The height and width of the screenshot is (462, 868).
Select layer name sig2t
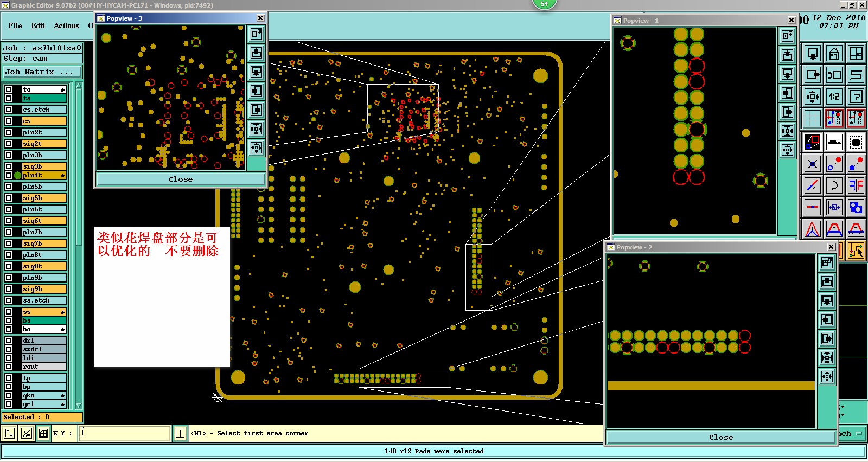[x=44, y=144]
